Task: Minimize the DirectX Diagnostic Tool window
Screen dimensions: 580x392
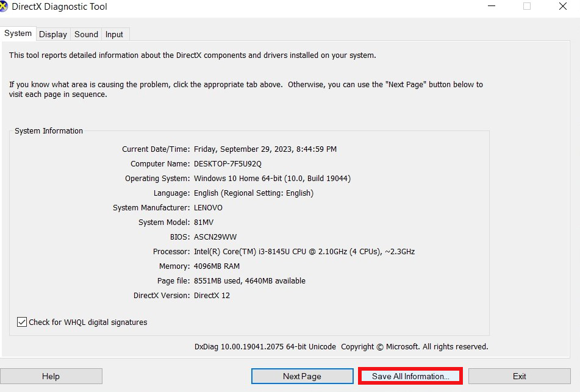Action: click(491, 6)
